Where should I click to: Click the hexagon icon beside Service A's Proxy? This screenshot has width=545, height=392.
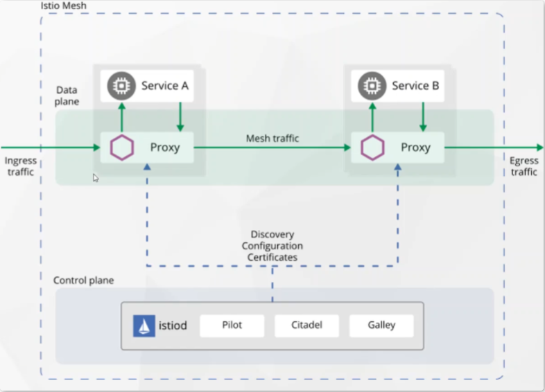click(x=122, y=148)
